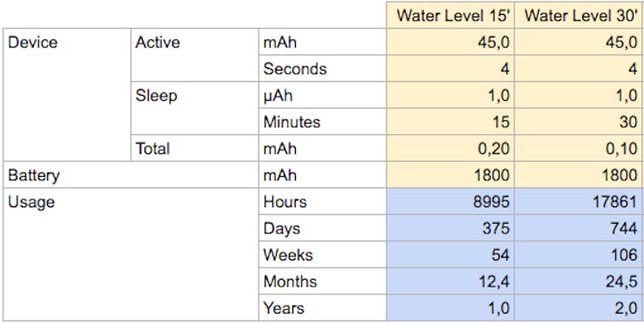Click the Seconds unit cell
Image resolution: width=644 pixels, height=324 pixels.
(322, 68)
